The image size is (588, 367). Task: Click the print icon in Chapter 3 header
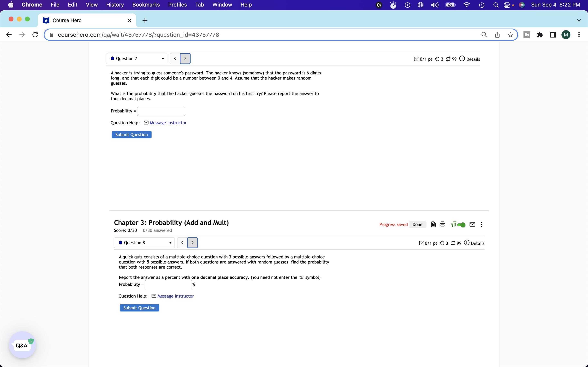point(442,224)
